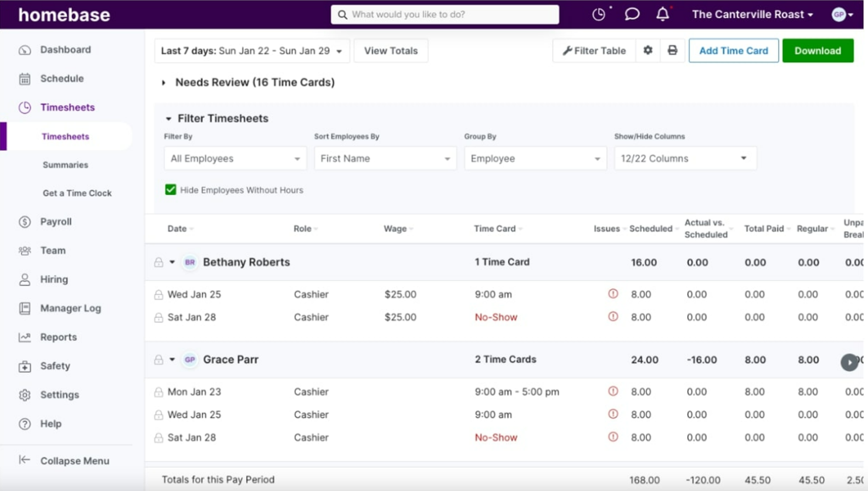
Task: Select the Timesheets sub-item
Action: [x=65, y=137]
